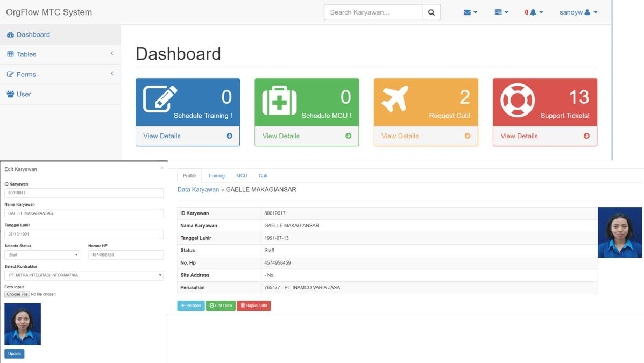The image size is (644, 363).
Task: Click the employee photo in profile
Action: pyautogui.click(x=620, y=232)
